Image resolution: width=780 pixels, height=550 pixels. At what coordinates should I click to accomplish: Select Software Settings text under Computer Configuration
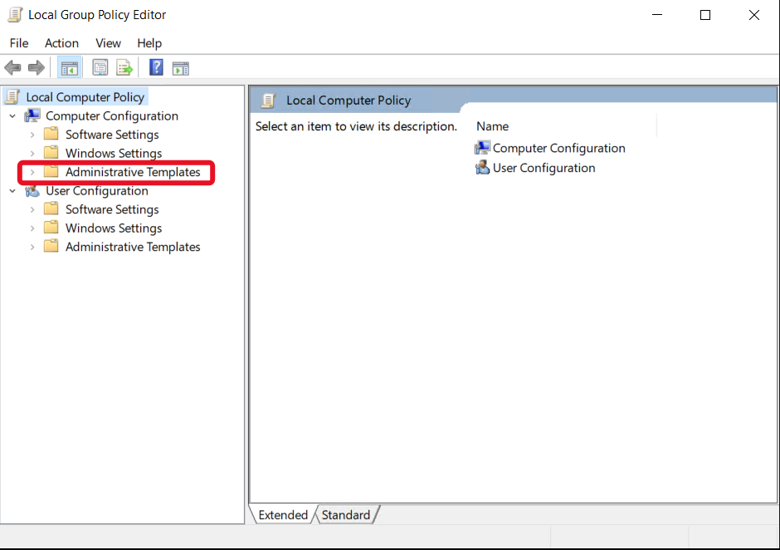coord(112,135)
